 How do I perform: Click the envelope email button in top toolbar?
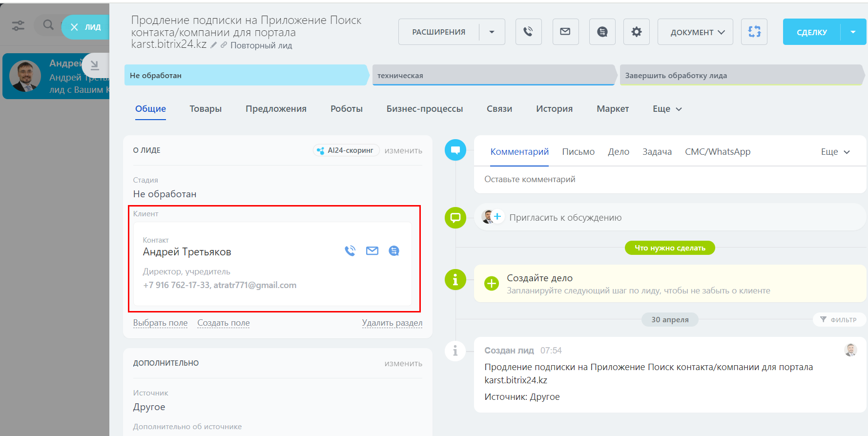pyautogui.click(x=565, y=32)
